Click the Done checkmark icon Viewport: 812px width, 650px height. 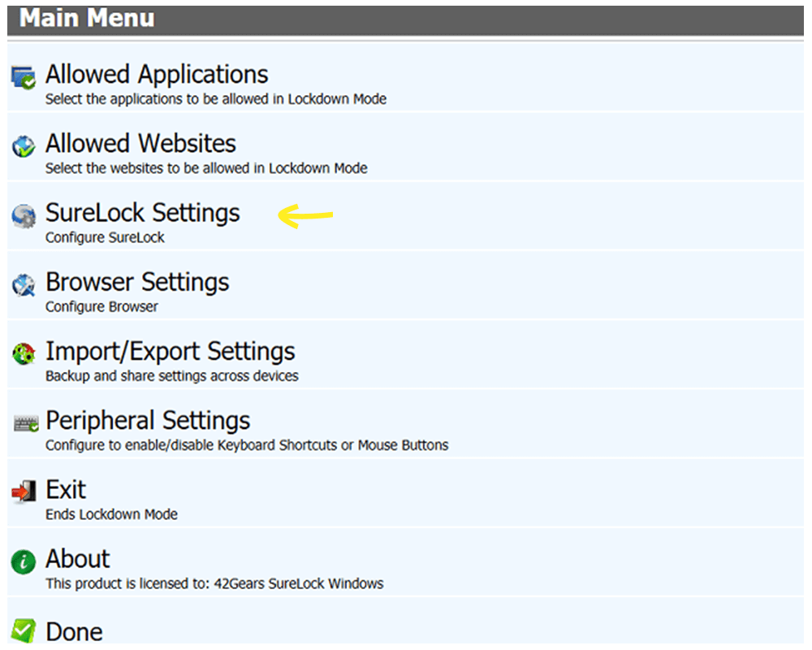[24, 630]
